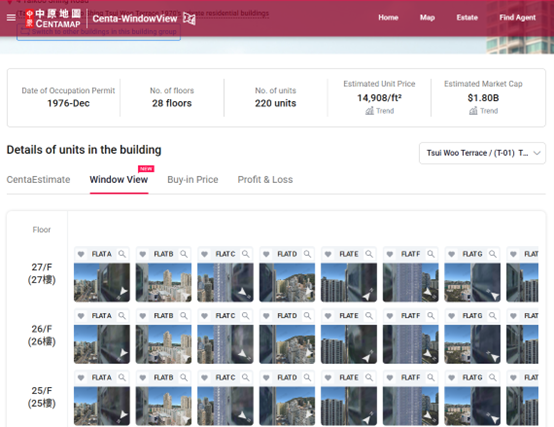The width and height of the screenshot is (554, 427).
Task: Magnify Flat G view on 26/F
Action: 493,316
